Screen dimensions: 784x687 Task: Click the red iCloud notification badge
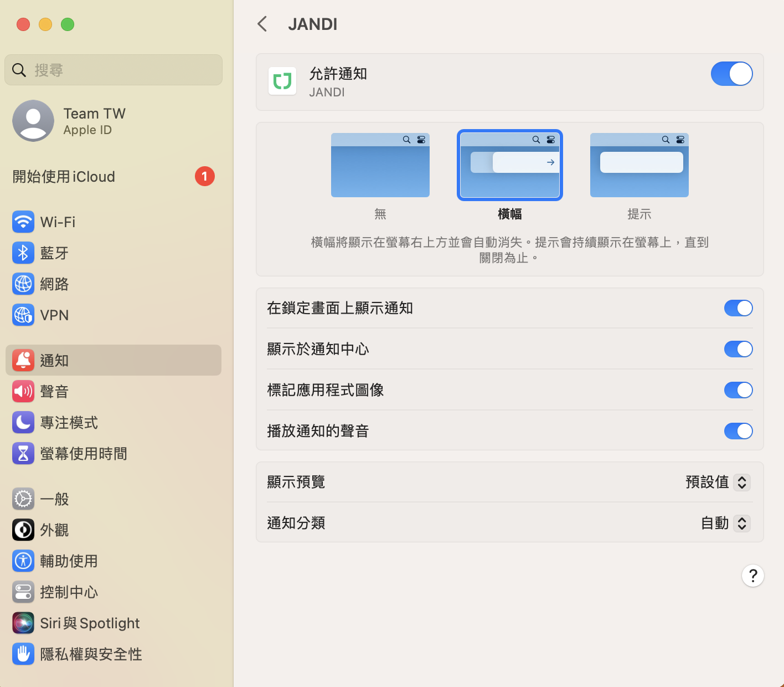(x=205, y=176)
